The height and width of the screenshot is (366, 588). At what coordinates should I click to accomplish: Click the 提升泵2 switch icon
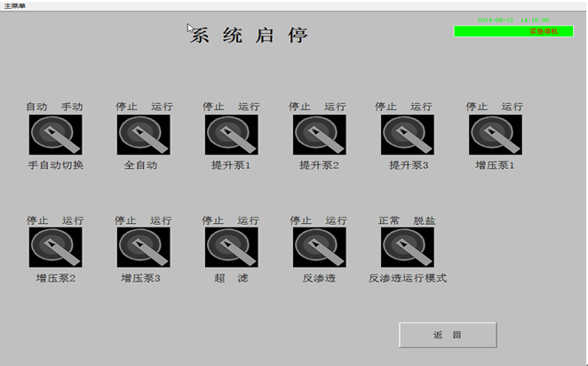pos(320,135)
